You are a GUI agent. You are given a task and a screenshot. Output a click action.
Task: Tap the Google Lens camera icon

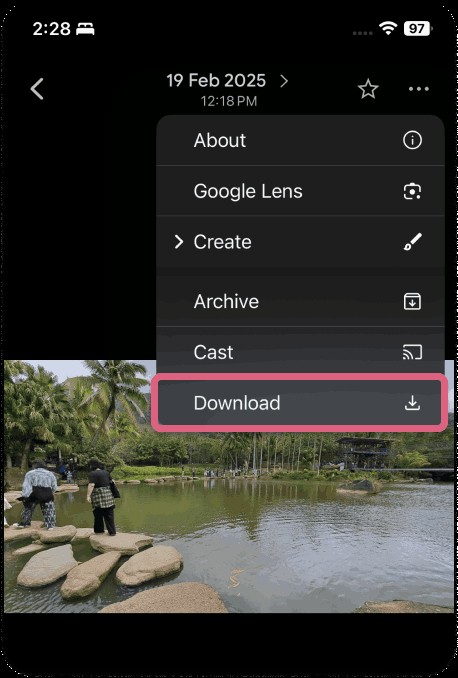(412, 191)
